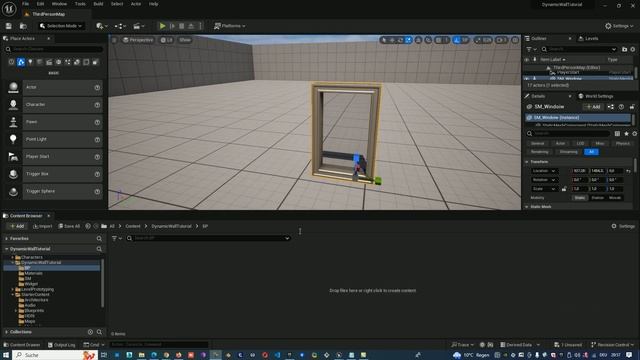Toggle the Details panel lock icon

[632, 107]
